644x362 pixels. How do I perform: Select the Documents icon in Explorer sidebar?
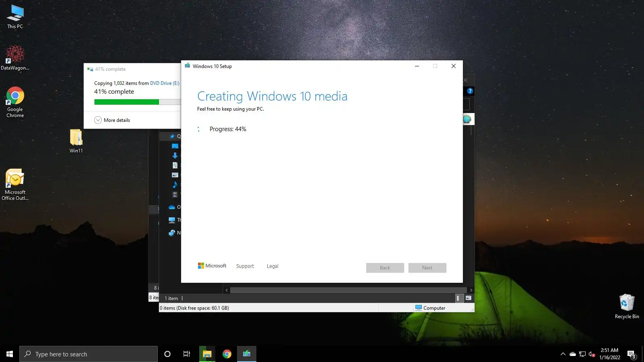[175, 165]
